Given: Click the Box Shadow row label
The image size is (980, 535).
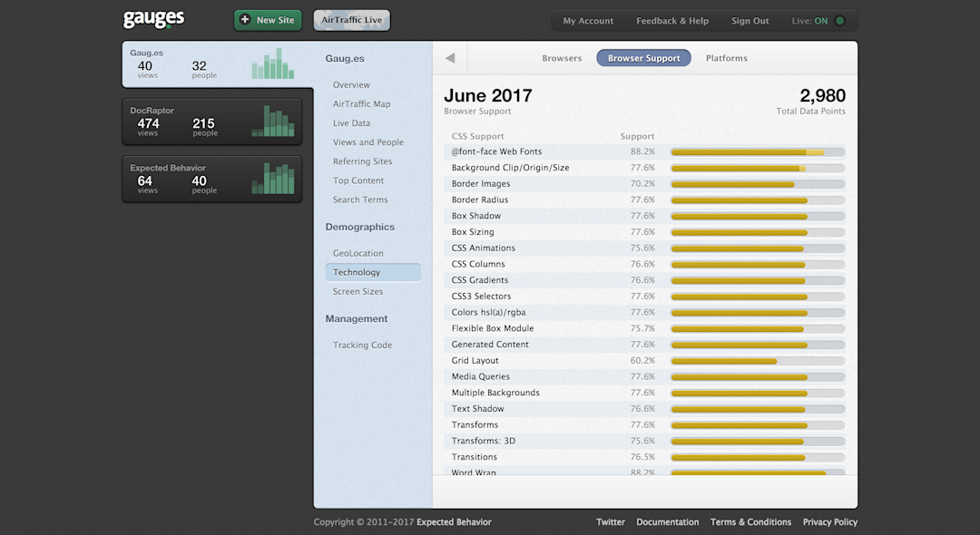Looking at the screenshot, I should tap(476, 216).
